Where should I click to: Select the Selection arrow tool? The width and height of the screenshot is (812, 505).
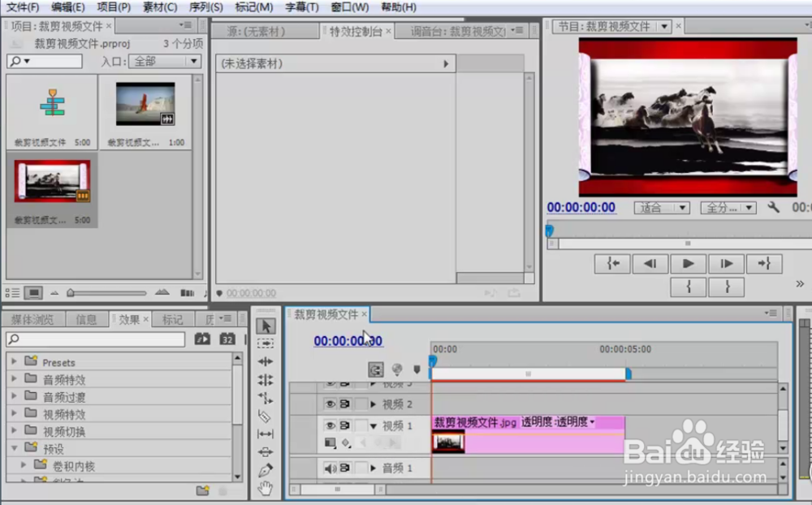[x=266, y=326]
